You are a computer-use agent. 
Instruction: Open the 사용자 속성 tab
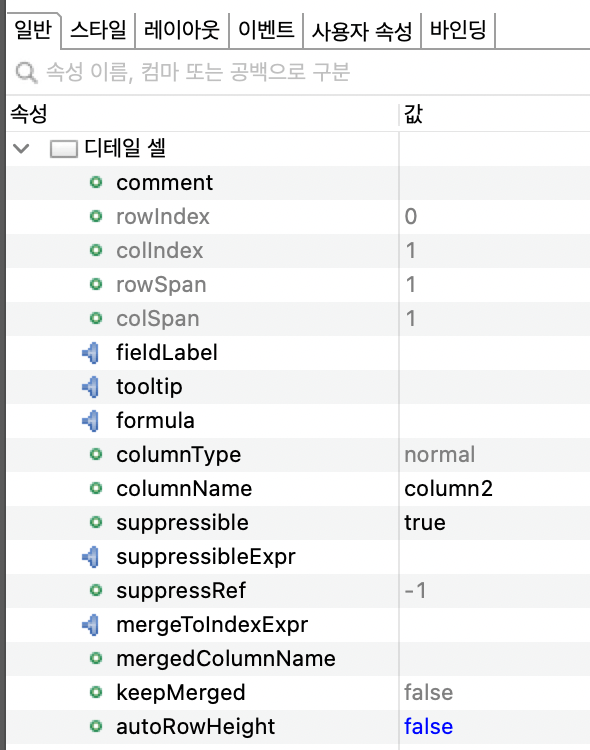[362, 31]
